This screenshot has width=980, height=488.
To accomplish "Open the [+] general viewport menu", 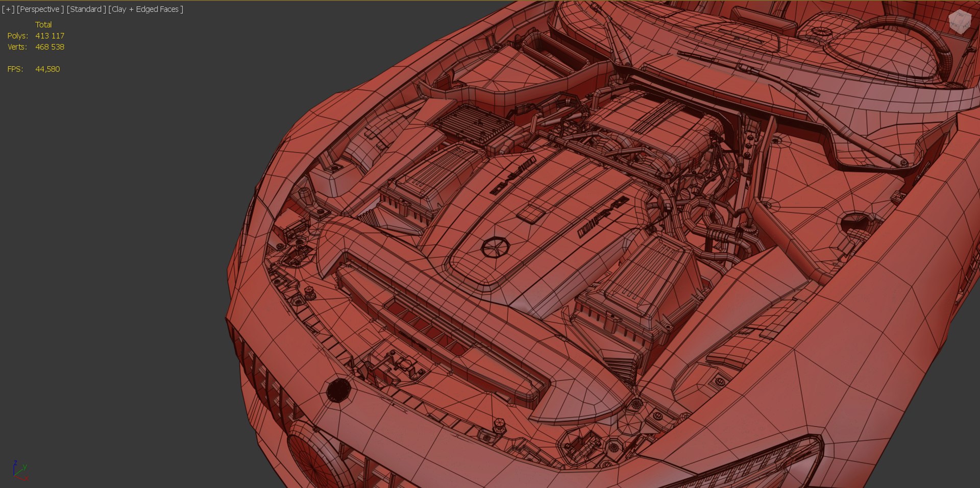I will pyautogui.click(x=8, y=9).
